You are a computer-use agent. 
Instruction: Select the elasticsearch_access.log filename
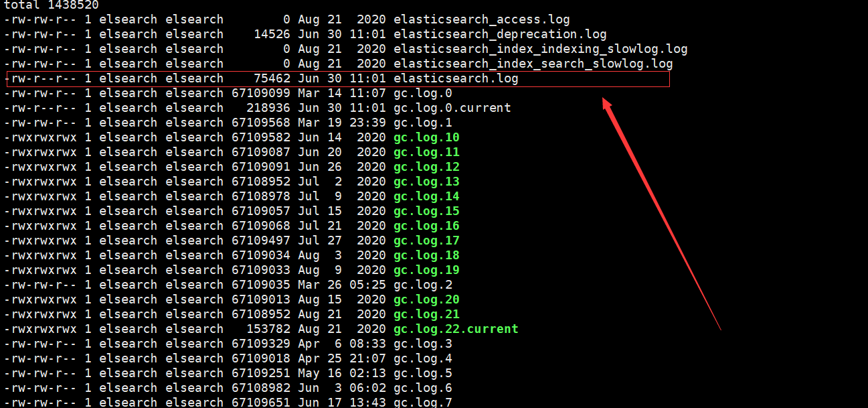point(482,19)
